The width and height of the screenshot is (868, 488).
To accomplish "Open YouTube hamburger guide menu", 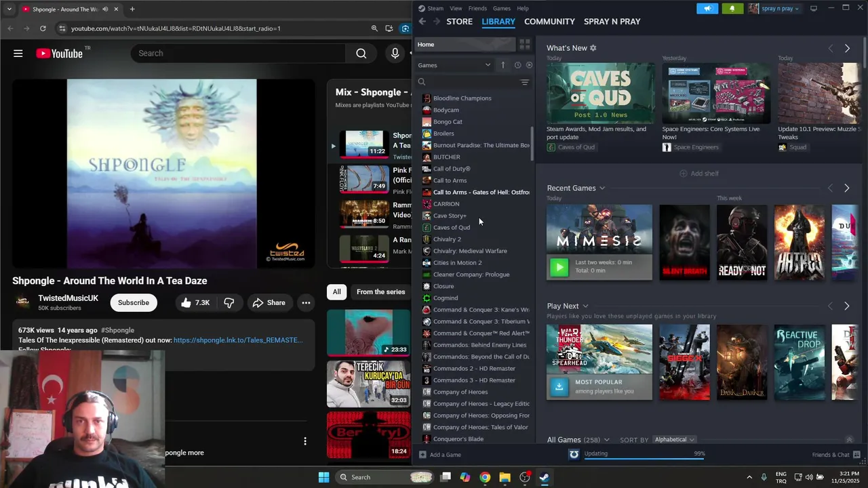I will pos(18,54).
